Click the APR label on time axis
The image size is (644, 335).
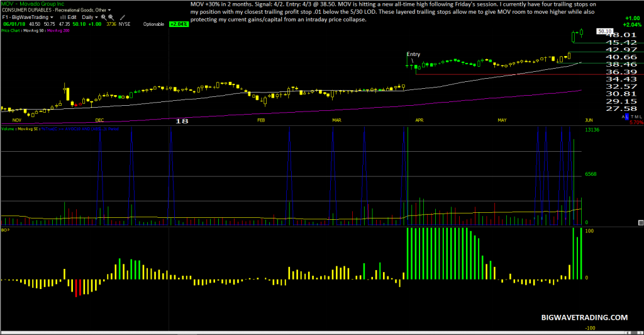pyautogui.click(x=419, y=120)
